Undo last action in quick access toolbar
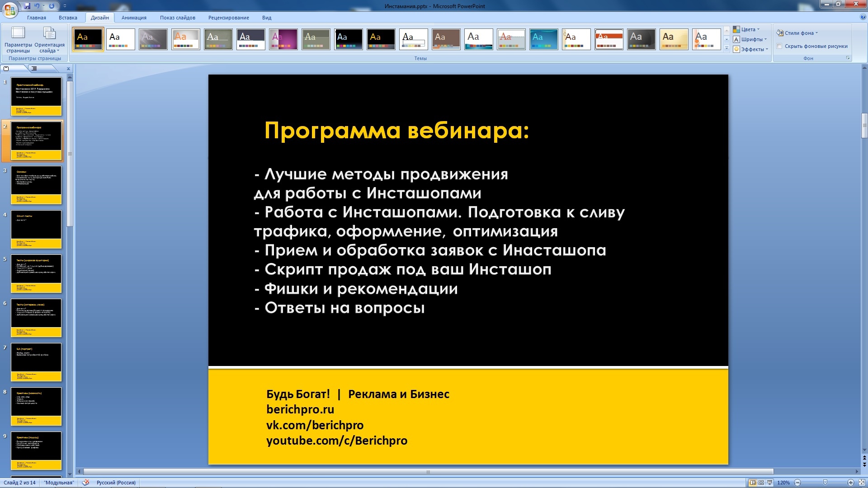The width and height of the screenshot is (868, 488). pyautogui.click(x=37, y=6)
